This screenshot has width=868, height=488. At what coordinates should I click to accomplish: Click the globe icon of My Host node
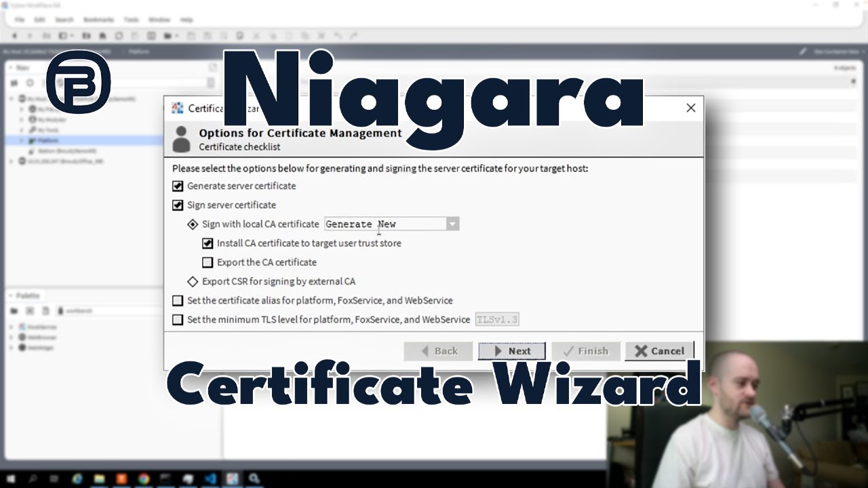(22, 99)
